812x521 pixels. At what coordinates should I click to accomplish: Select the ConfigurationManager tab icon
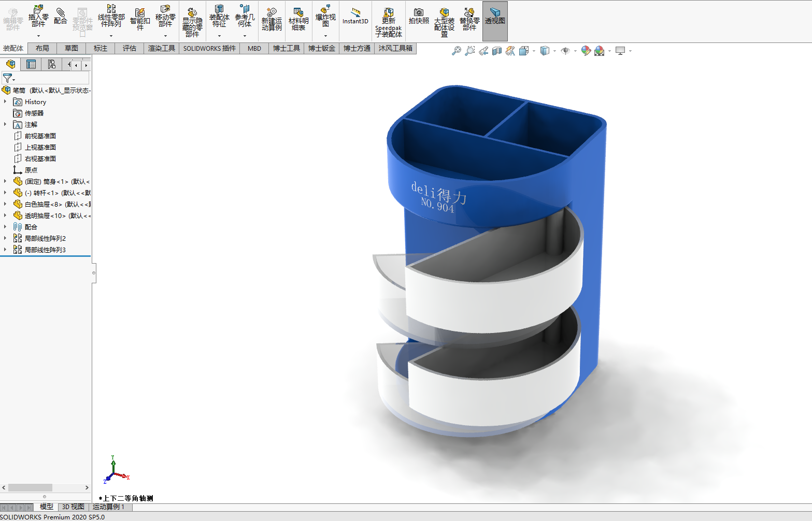[x=51, y=64]
